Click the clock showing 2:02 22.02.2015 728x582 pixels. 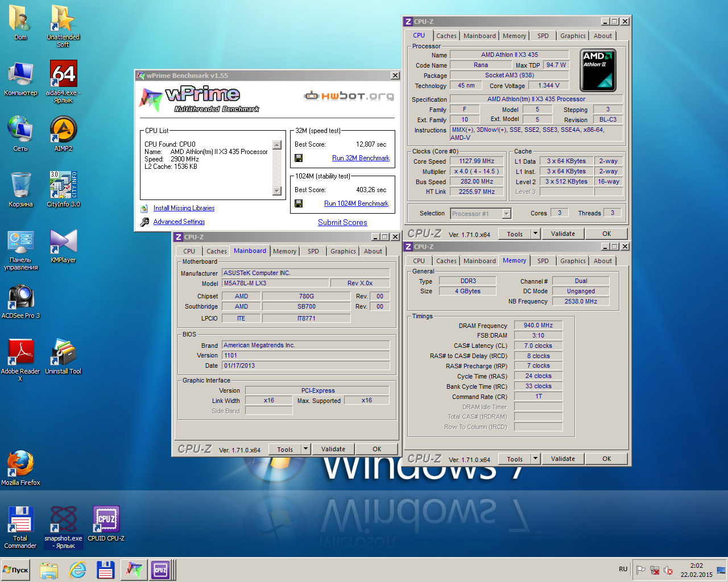[x=696, y=570]
